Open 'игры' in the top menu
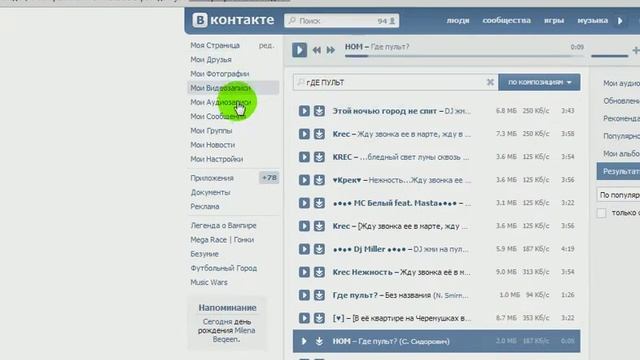The height and width of the screenshot is (360, 640). (x=554, y=20)
